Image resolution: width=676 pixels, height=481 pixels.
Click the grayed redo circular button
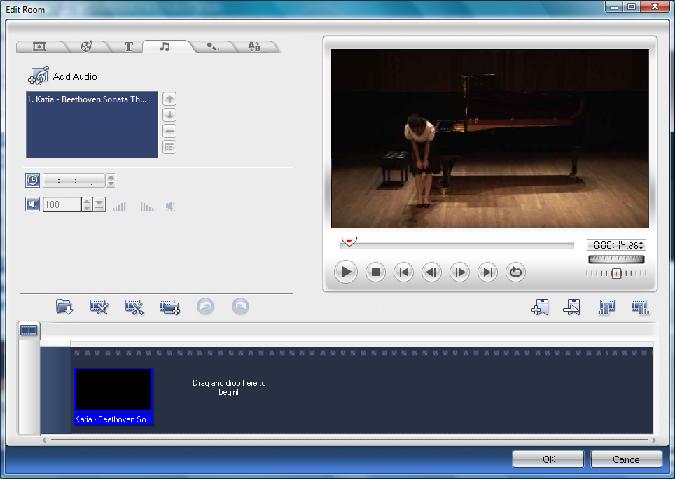tap(241, 307)
